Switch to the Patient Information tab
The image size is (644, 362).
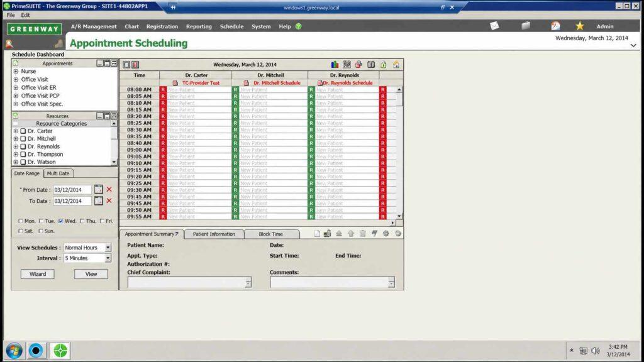[x=214, y=234]
